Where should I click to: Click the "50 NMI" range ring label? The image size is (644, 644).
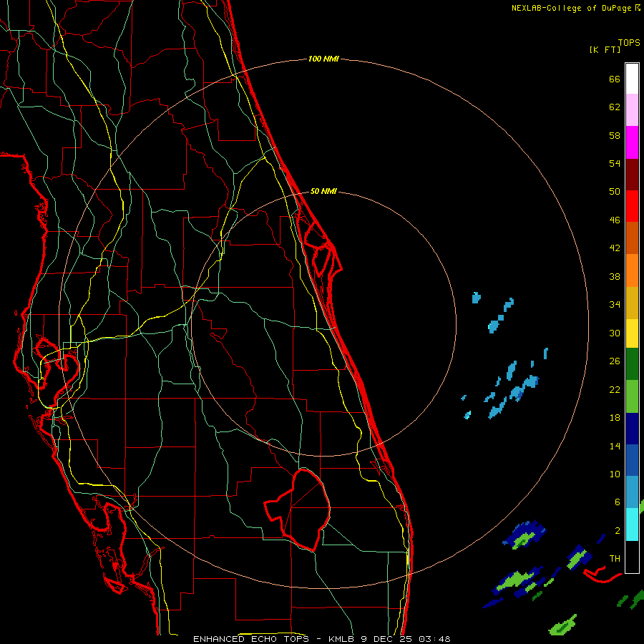[x=323, y=191]
